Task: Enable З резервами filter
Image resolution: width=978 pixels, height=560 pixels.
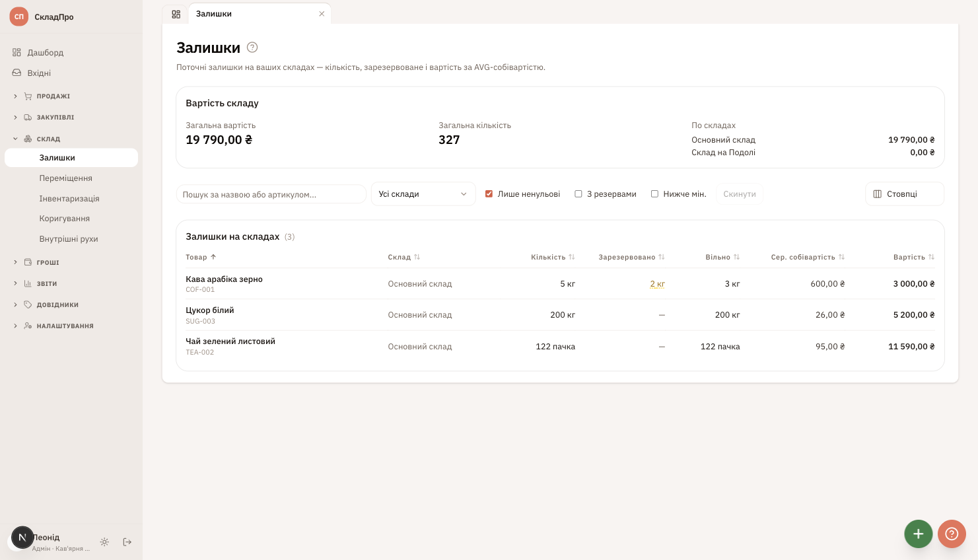Action: [x=578, y=194]
